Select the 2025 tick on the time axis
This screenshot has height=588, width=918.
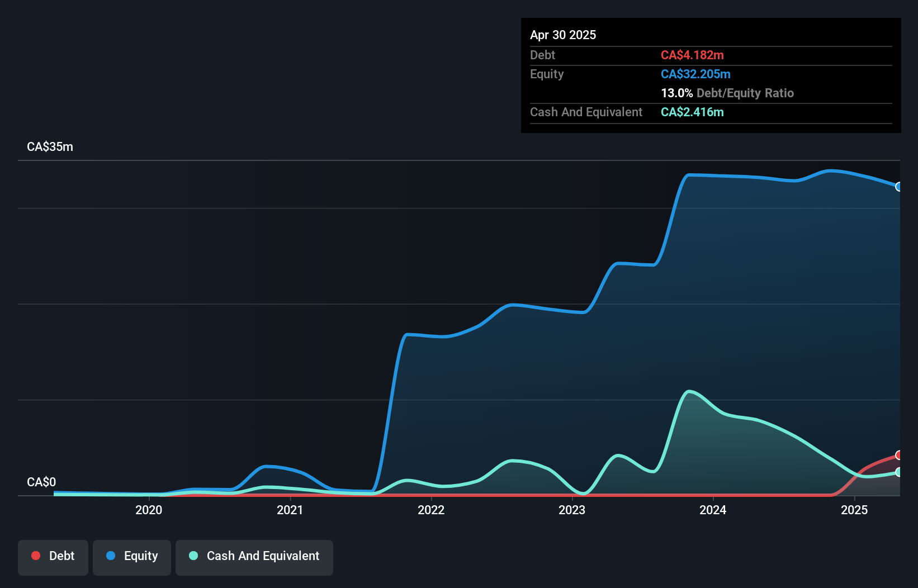point(854,510)
